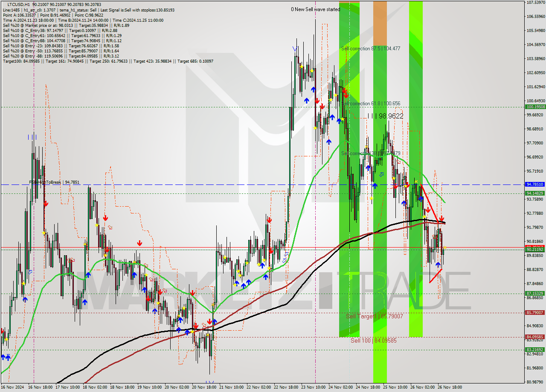Select 'Sell 100 | 84.09585' label

point(373,340)
